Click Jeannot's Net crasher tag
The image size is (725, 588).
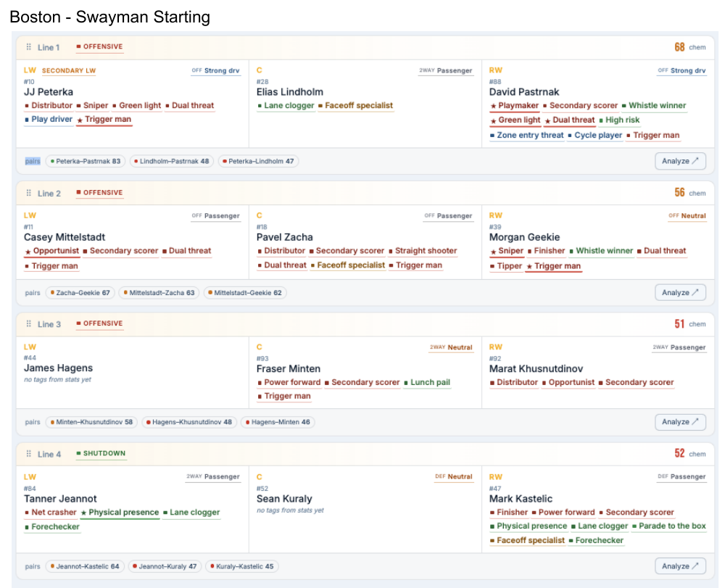[51, 512]
